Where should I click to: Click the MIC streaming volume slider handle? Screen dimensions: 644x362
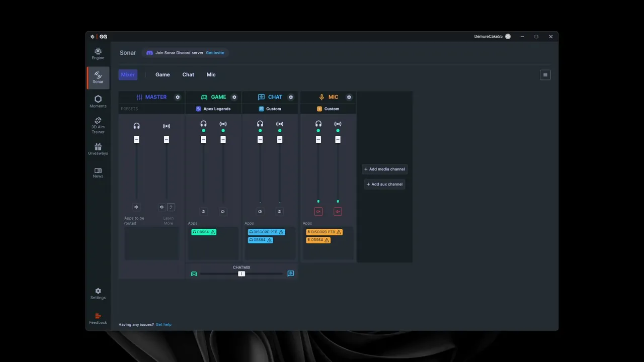tap(338, 140)
